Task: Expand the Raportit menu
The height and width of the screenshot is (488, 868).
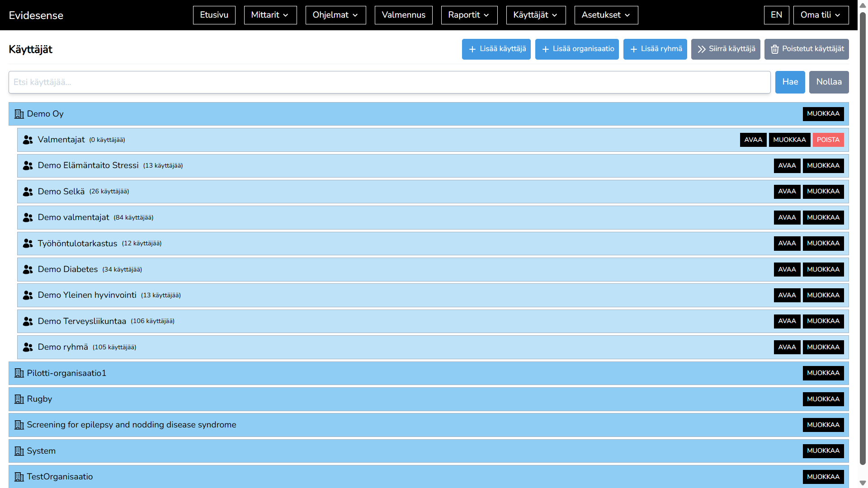Action: click(x=469, y=15)
